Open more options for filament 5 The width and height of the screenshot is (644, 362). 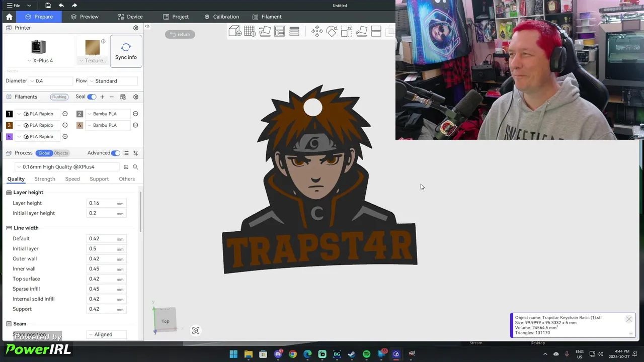click(x=65, y=137)
